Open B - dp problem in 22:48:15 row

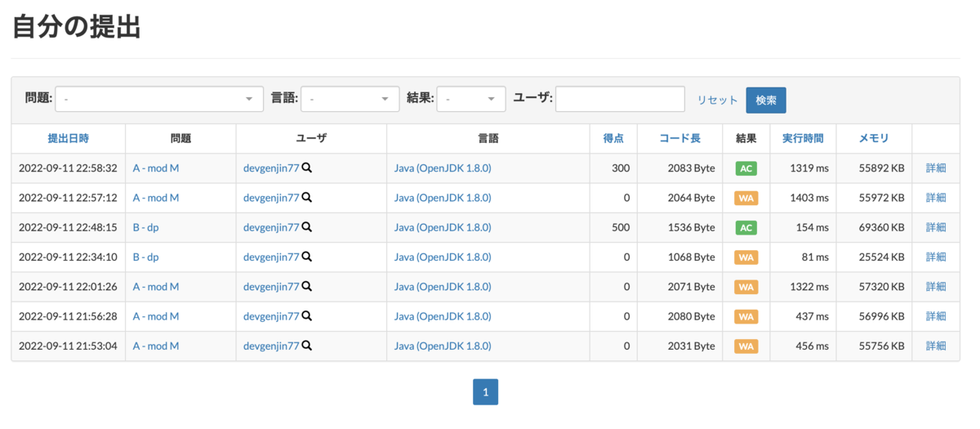146,227
